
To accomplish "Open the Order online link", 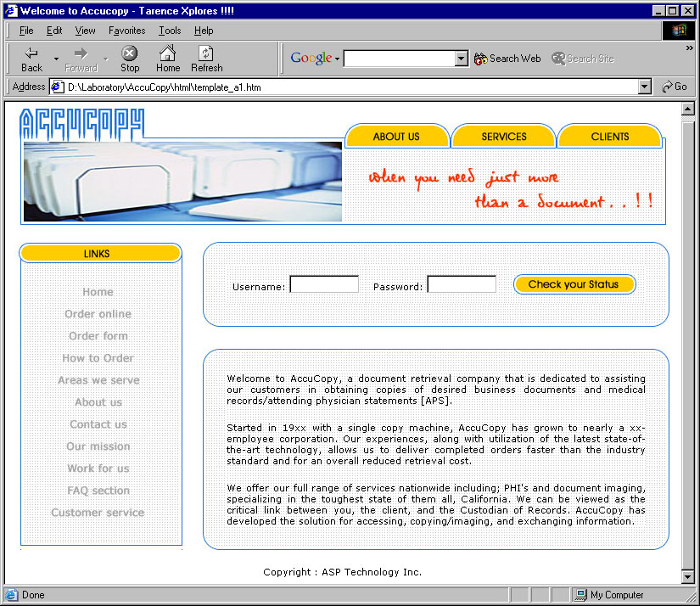I will click(98, 314).
